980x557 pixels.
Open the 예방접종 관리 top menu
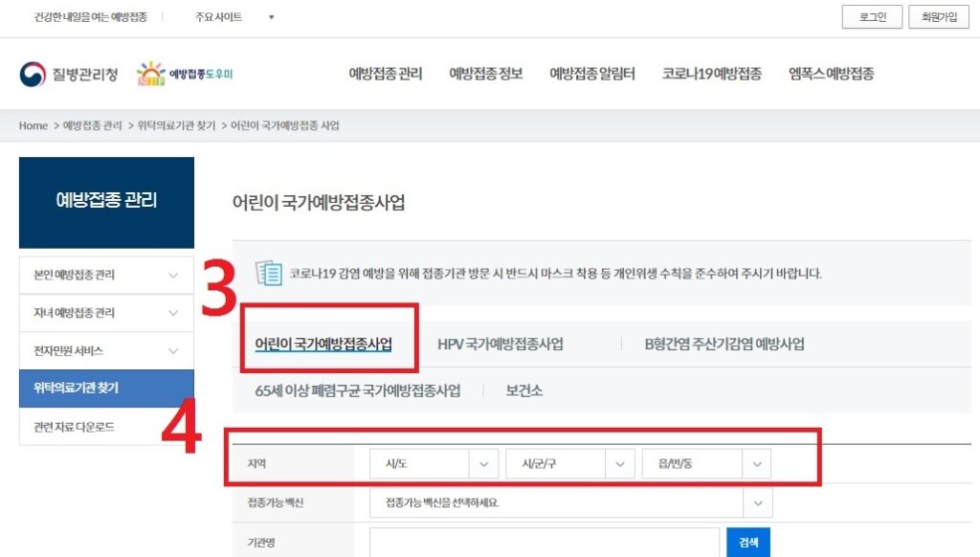click(x=386, y=74)
